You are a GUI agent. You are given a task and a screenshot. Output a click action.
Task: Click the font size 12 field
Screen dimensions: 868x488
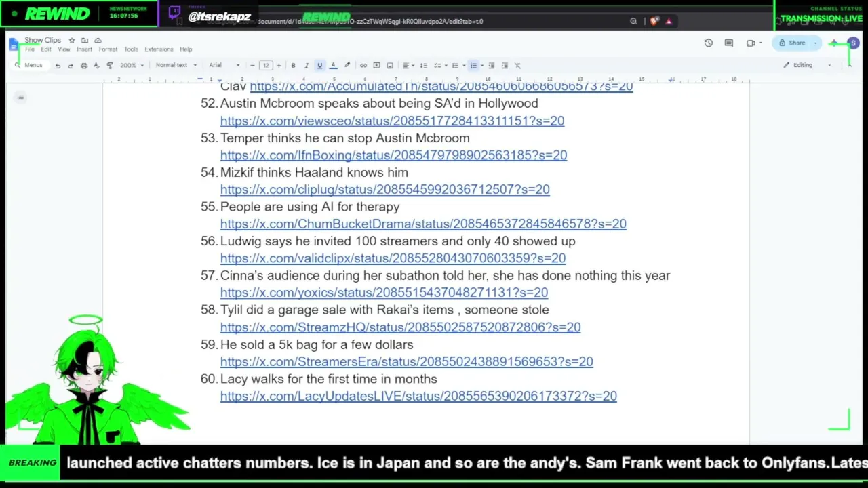(265, 66)
